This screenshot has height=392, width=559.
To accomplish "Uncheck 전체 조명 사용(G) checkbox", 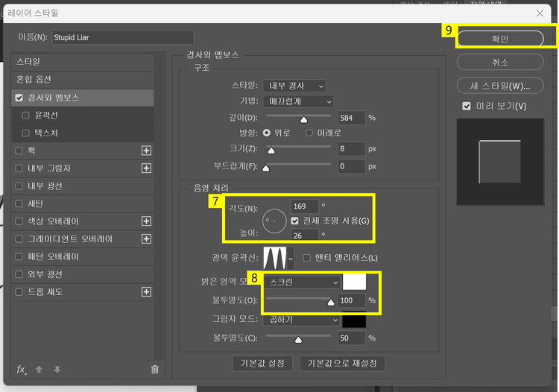I will point(294,221).
